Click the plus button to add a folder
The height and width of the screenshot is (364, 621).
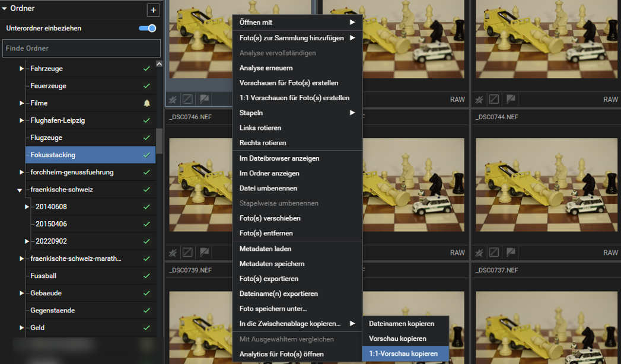pos(153,10)
